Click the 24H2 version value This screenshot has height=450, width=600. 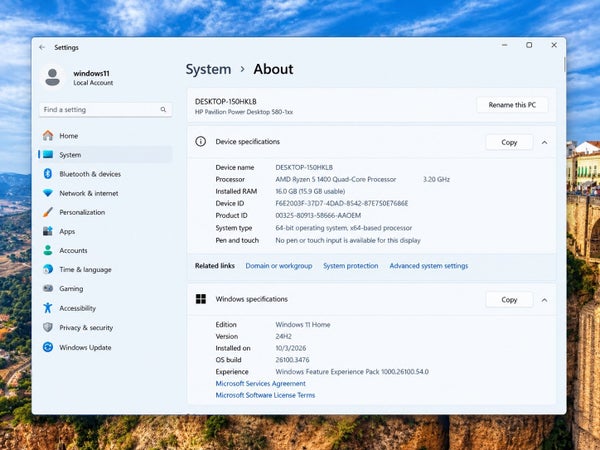tap(284, 336)
